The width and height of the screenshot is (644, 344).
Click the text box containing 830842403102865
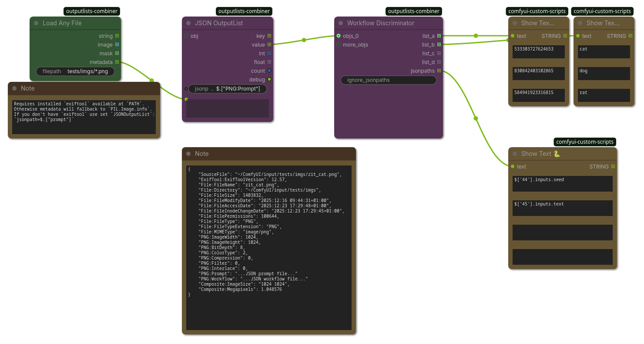(x=539, y=74)
